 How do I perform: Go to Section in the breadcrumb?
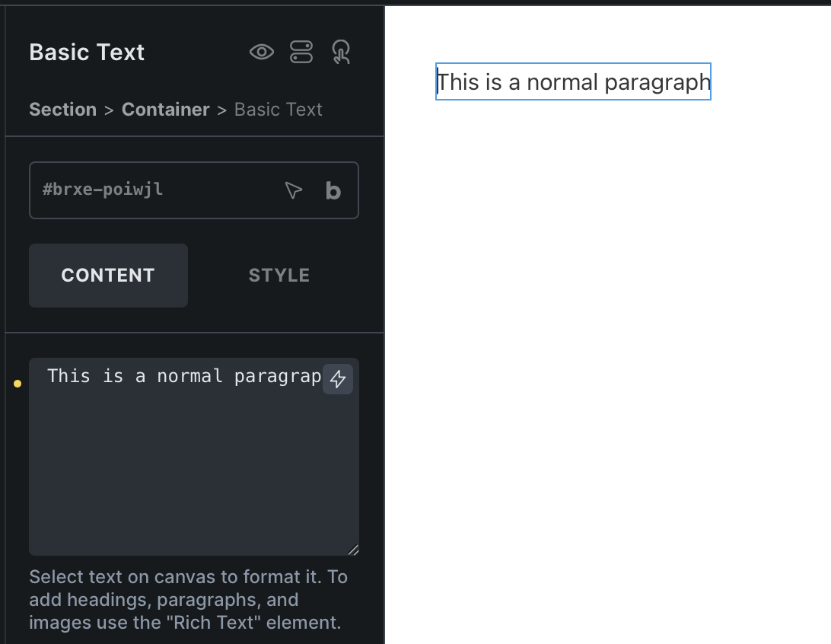(63, 109)
